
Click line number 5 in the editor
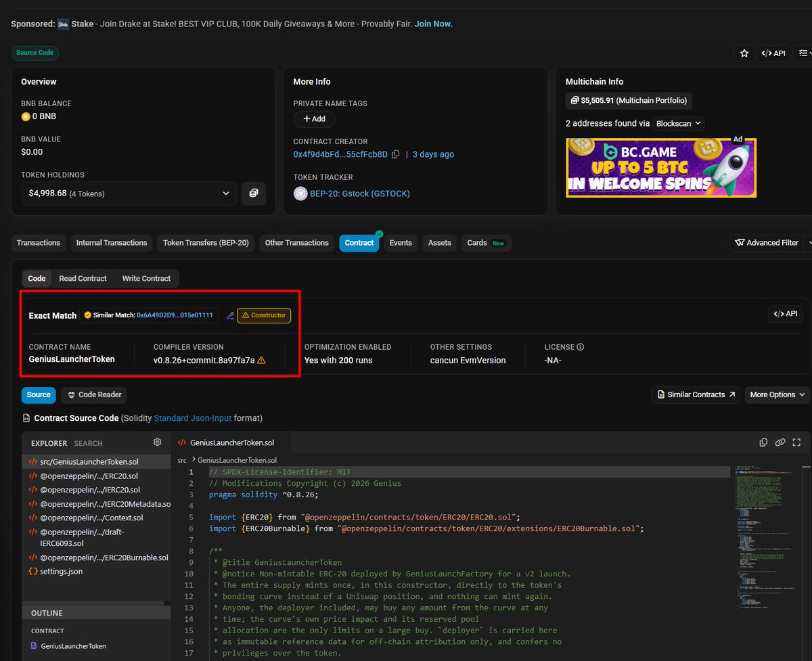[x=191, y=517]
